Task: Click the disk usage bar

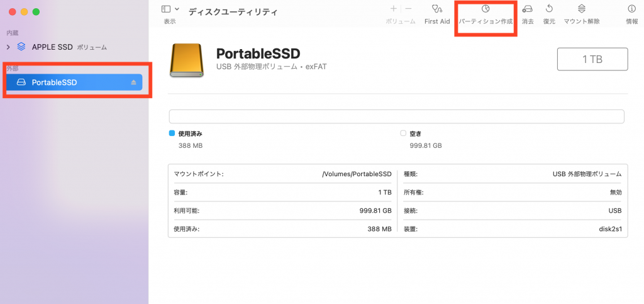Action: 396,116
